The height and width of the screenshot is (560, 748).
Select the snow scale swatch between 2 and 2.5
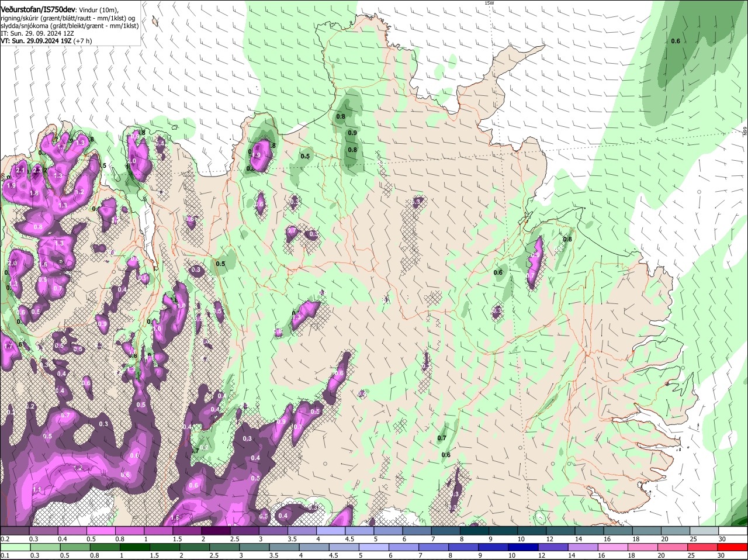[x=216, y=530]
